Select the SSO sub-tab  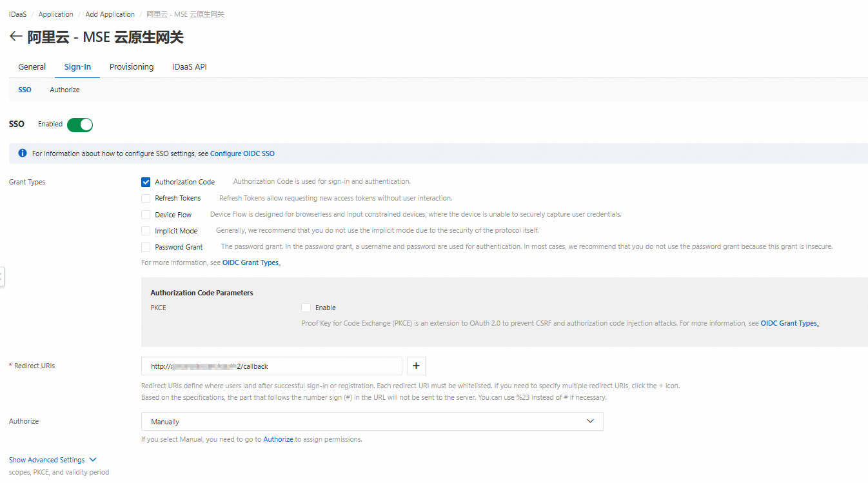click(x=25, y=90)
